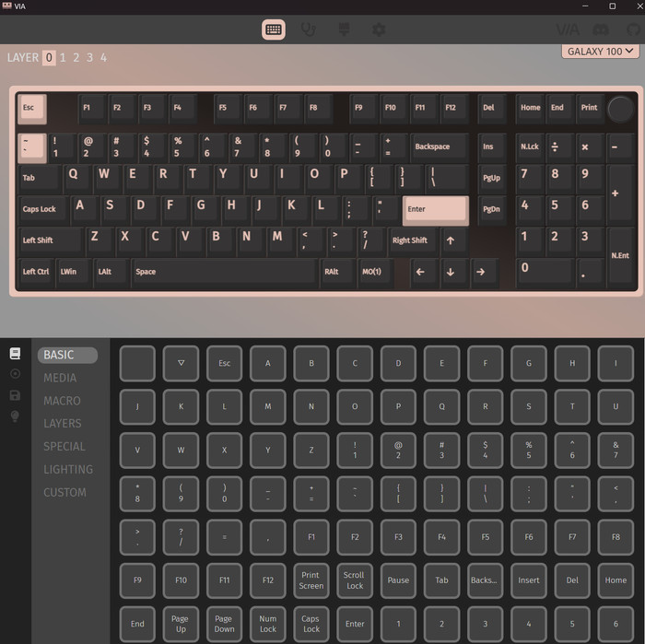Open the GALAXY 100 keyboard dropdown
Screen dimensions: 645x644
600,52
